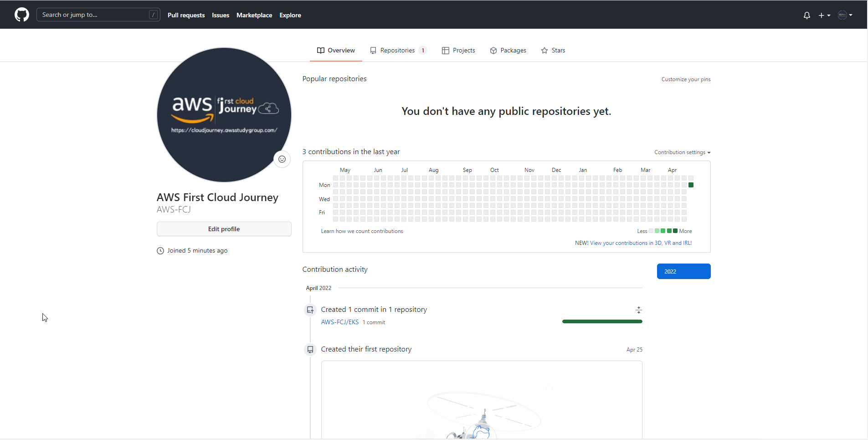Viewport: 868px width, 440px height.
Task: Click the Stars star icon
Action: point(544,51)
